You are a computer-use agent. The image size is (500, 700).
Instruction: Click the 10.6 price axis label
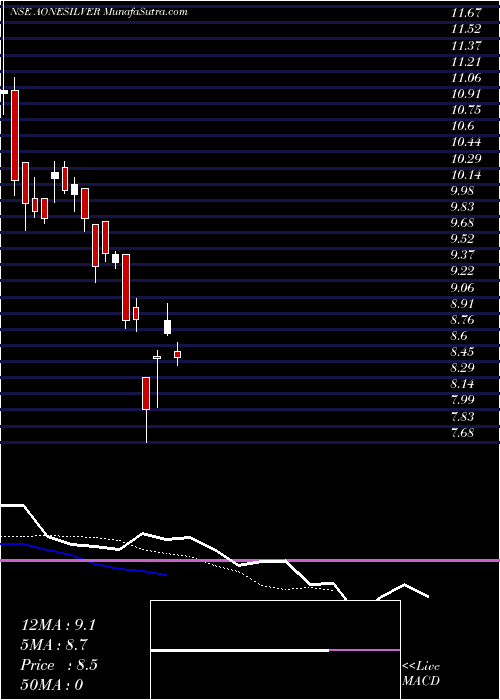pyautogui.click(x=462, y=126)
